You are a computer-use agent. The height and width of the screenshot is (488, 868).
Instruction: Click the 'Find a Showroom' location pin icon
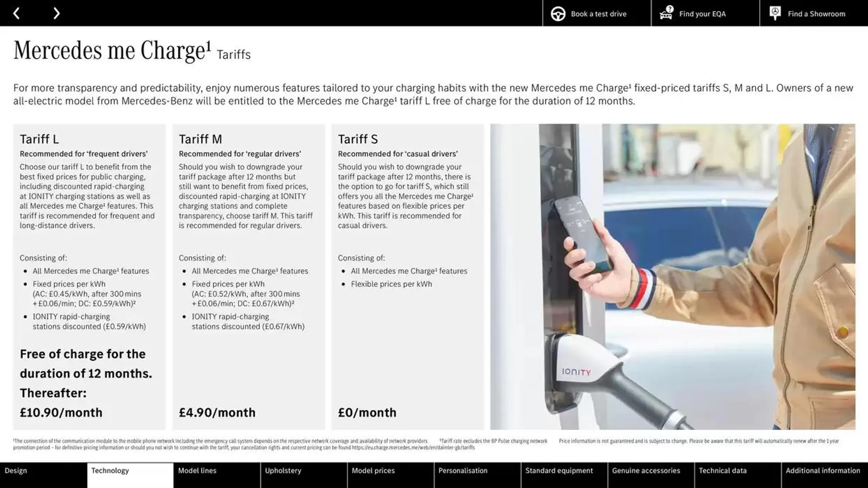click(774, 13)
